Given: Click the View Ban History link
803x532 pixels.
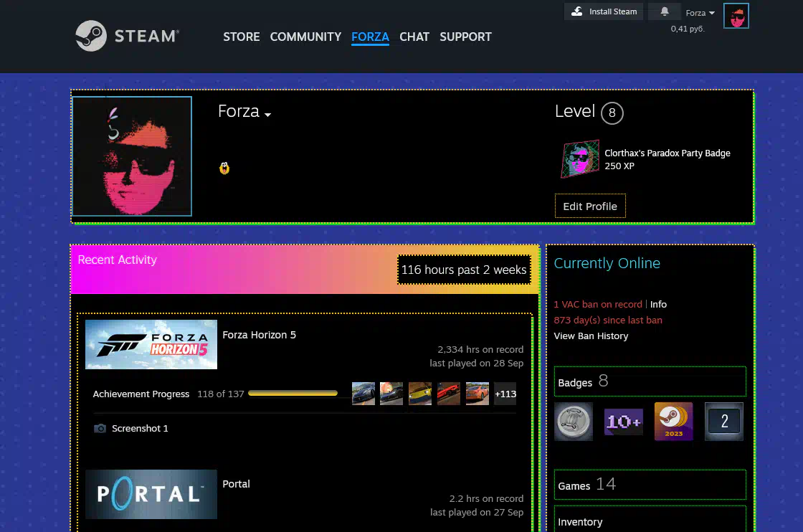Looking at the screenshot, I should tap(591, 336).
